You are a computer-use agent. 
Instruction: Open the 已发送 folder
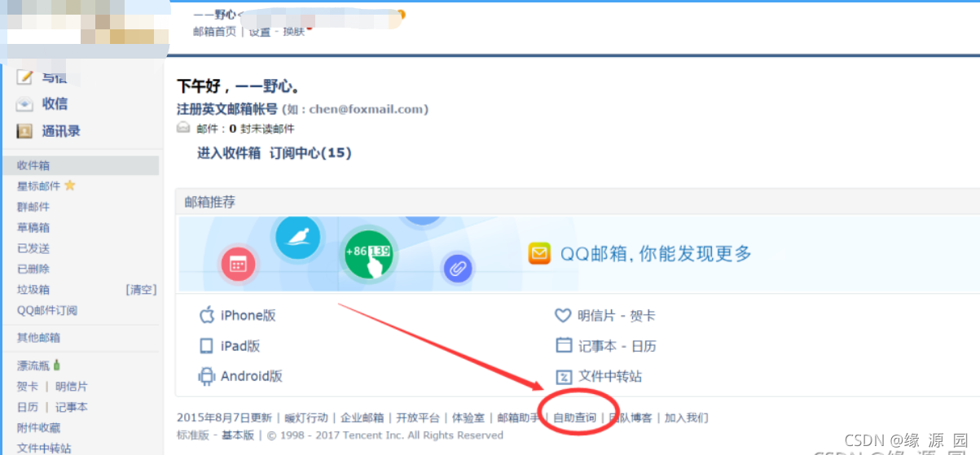coord(33,248)
